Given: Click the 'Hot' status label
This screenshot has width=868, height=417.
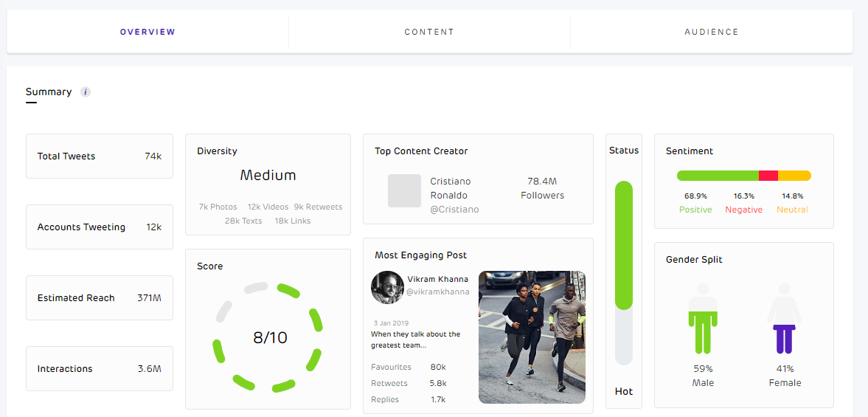Looking at the screenshot, I should click(x=624, y=391).
